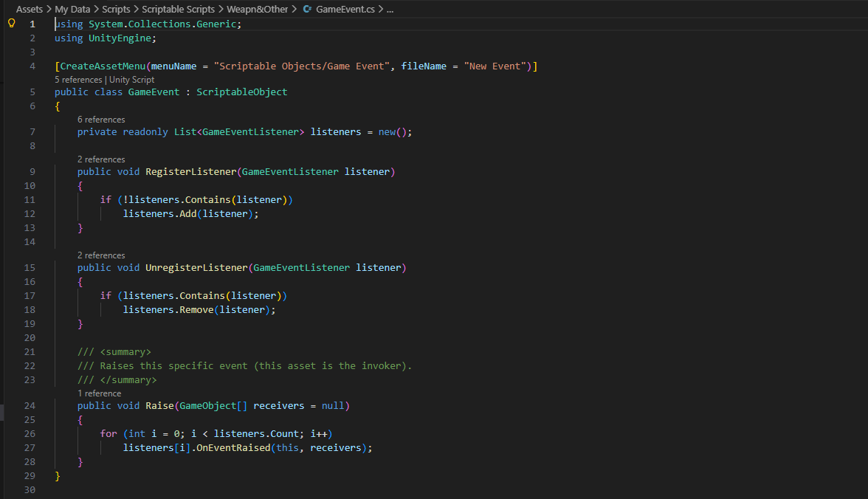
Task: Click ScriptableObject base class name
Action: click(242, 92)
